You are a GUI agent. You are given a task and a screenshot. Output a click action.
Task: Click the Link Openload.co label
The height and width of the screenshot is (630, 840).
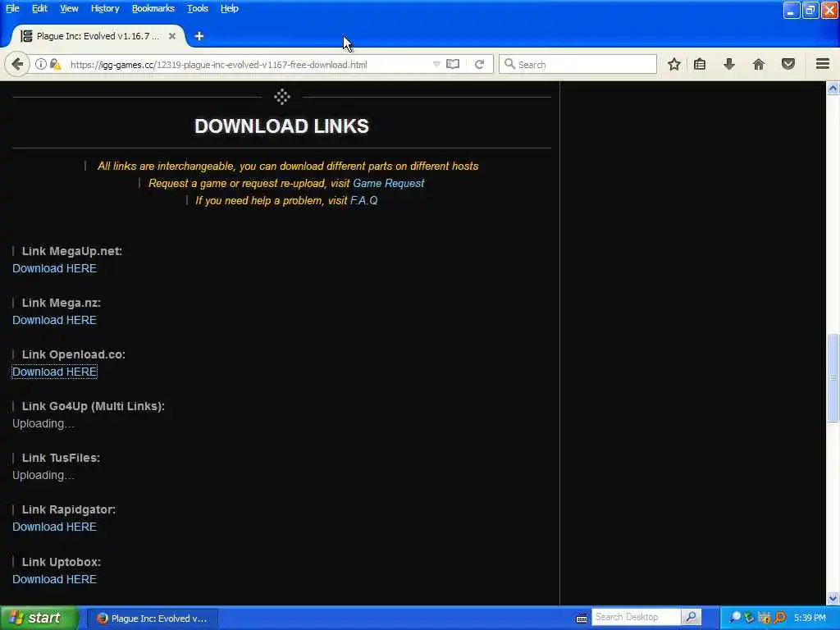point(73,354)
